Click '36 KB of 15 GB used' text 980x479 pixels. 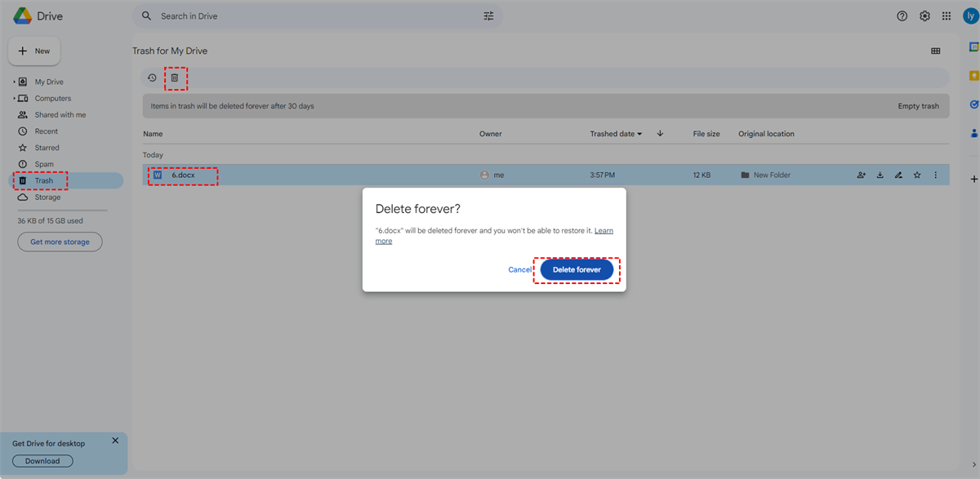tap(50, 220)
